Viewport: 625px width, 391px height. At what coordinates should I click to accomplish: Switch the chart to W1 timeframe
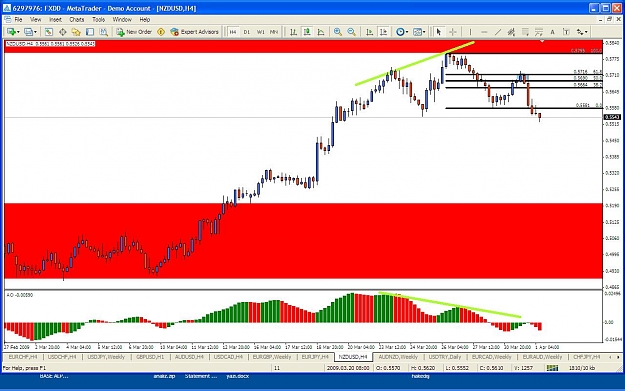pyautogui.click(x=260, y=32)
